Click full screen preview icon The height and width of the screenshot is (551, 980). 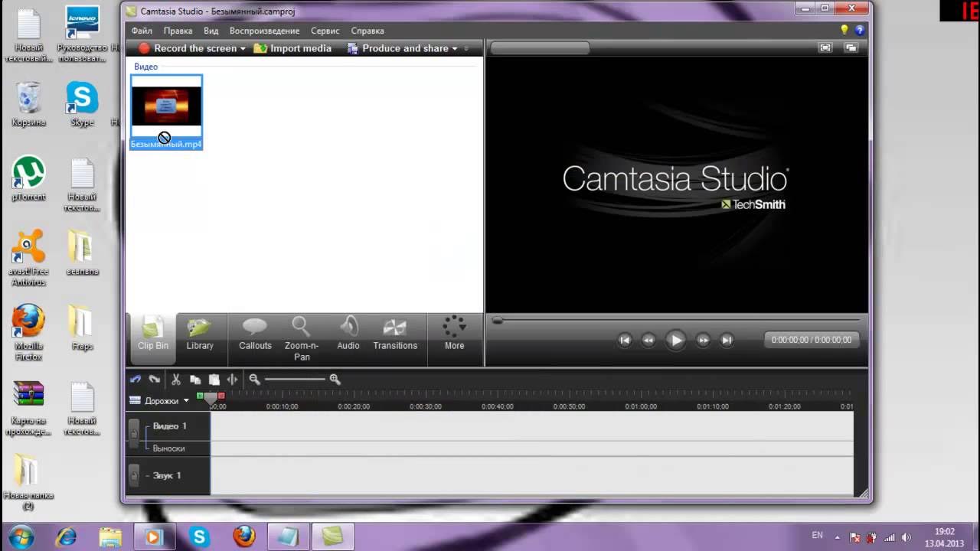coord(825,47)
